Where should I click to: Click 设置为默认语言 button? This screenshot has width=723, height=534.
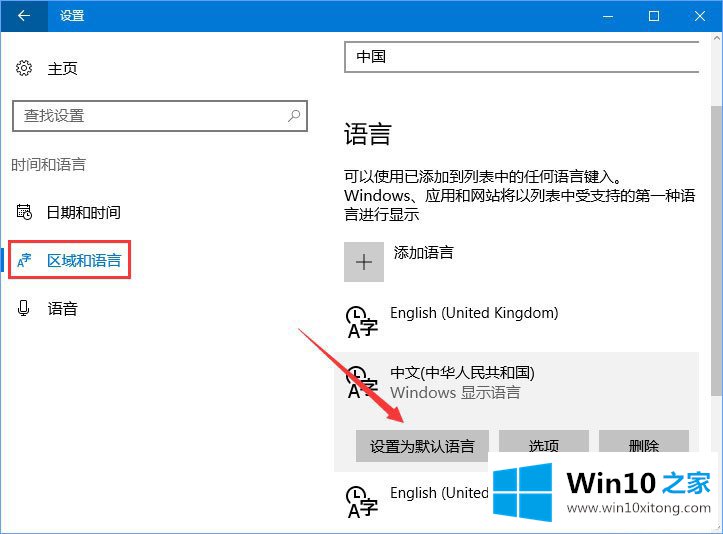tap(422, 446)
